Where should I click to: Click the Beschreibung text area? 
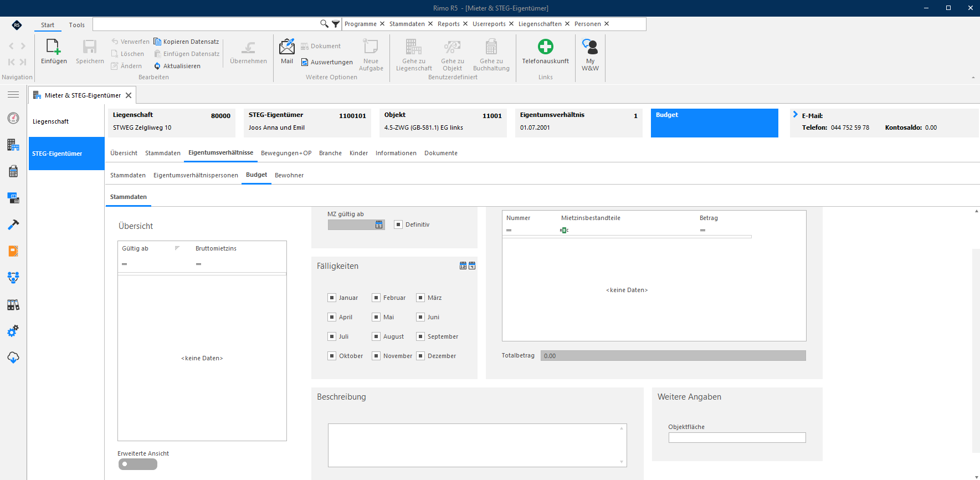(x=478, y=445)
